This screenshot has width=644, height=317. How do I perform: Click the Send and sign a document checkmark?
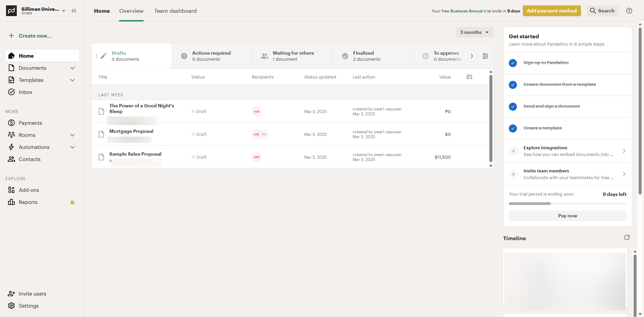[513, 106]
